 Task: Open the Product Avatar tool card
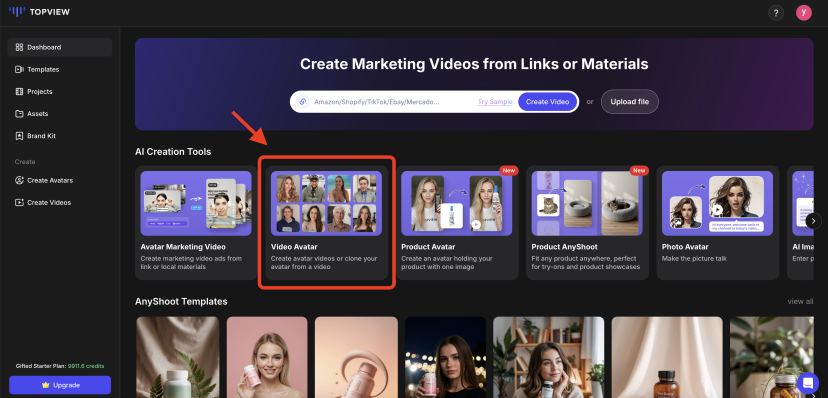coord(457,222)
